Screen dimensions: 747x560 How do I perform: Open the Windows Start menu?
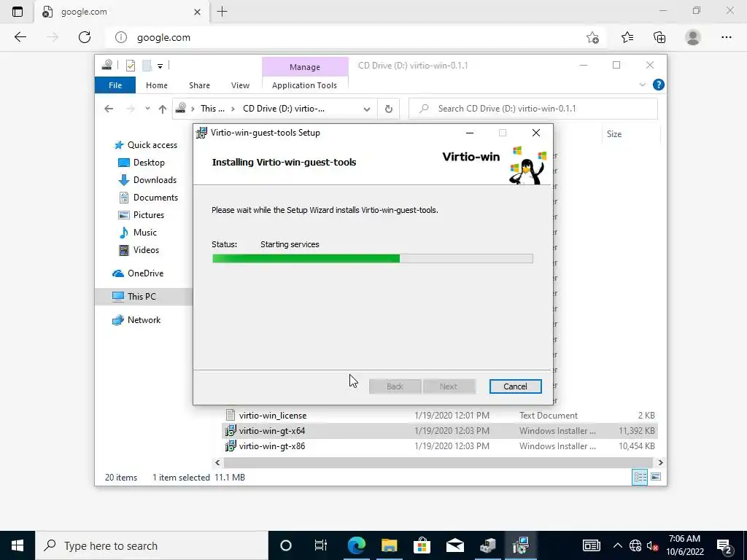pyautogui.click(x=18, y=545)
